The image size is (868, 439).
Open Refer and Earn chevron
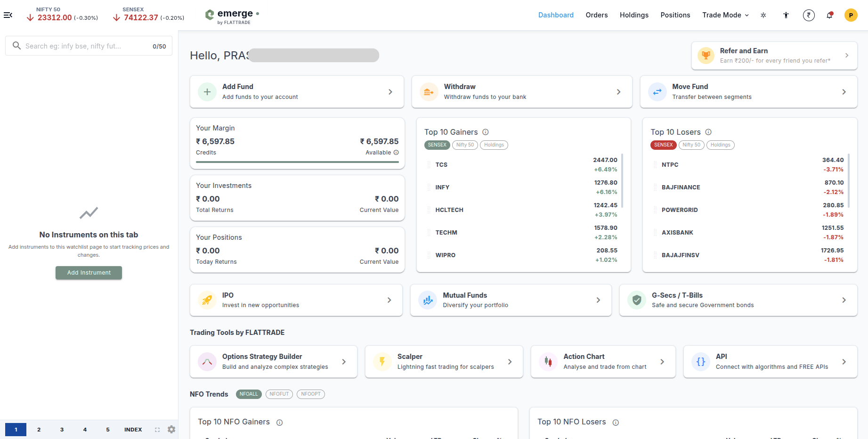pyautogui.click(x=847, y=56)
